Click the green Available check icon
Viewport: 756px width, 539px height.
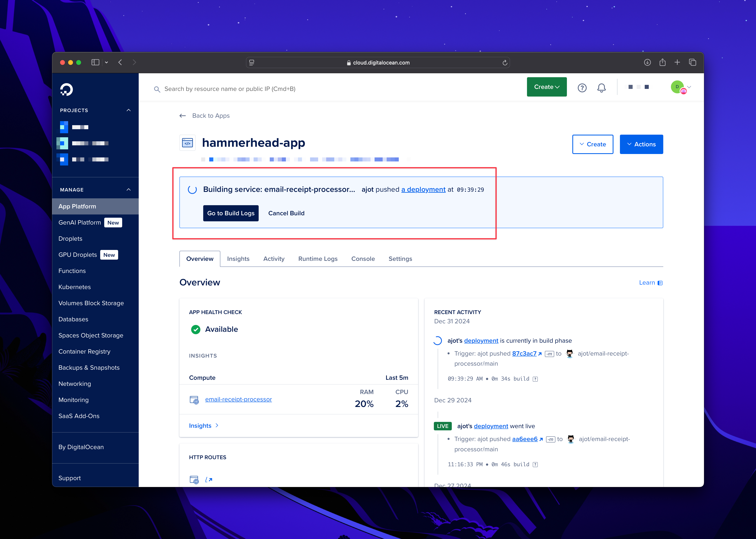tap(196, 329)
